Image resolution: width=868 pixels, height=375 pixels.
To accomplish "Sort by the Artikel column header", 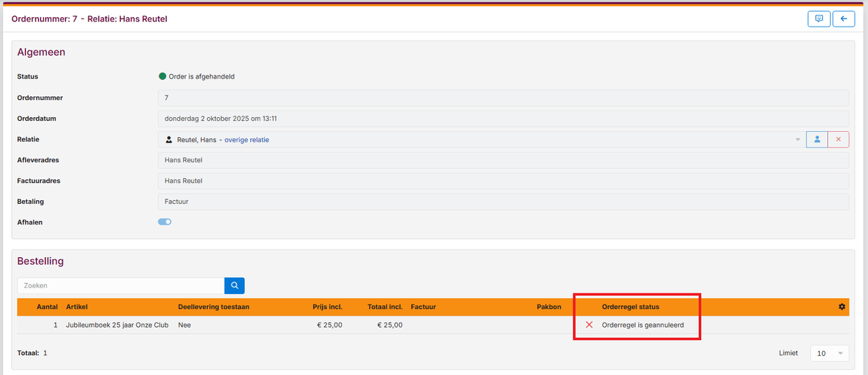I will pyautogui.click(x=76, y=307).
